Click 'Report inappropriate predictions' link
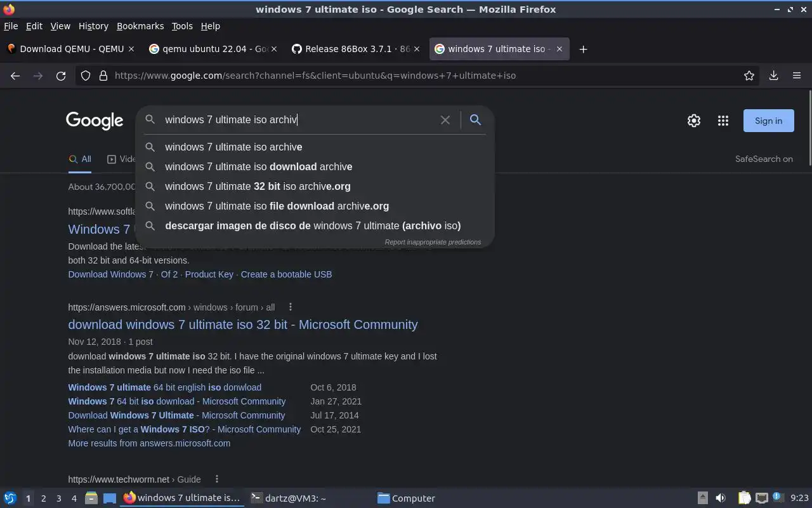 tap(433, 242)
